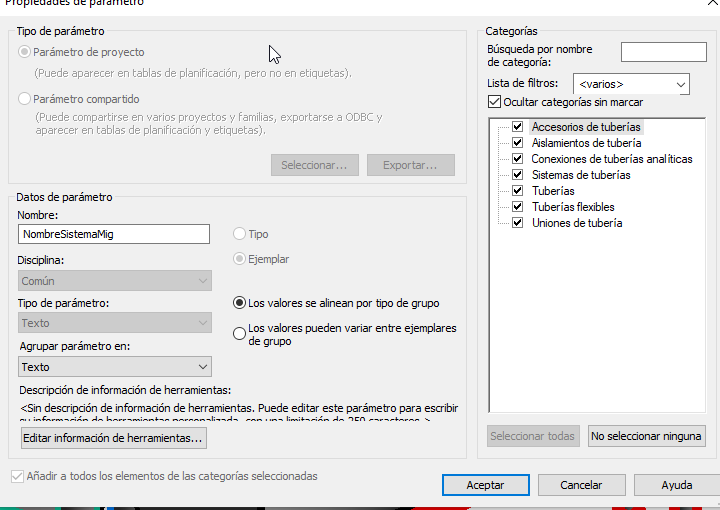The height and width of the screenshot is (510, 720).
Task: Click 'Editar información de herramientas...' button
Action: pos(114,438)
